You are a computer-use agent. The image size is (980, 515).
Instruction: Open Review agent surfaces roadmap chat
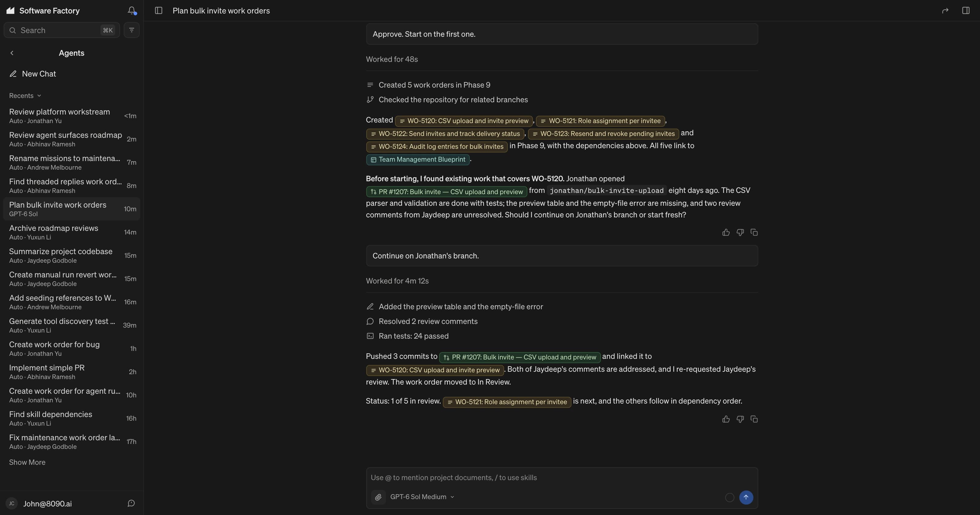[x=72, y=139]
